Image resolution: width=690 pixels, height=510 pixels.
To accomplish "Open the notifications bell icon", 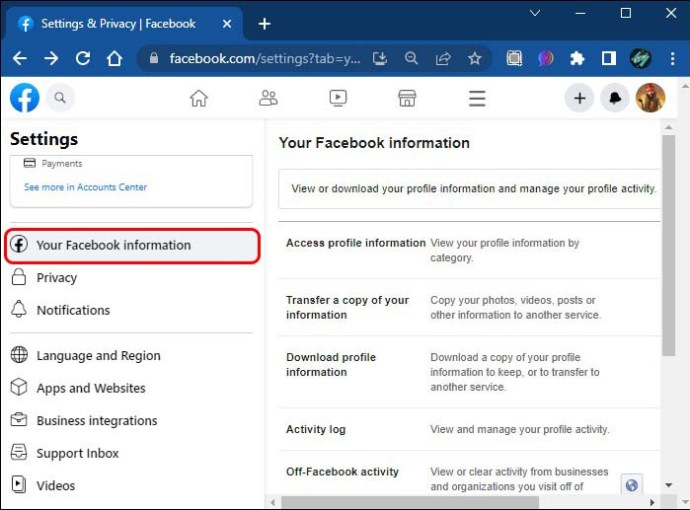I will point(614,98).
